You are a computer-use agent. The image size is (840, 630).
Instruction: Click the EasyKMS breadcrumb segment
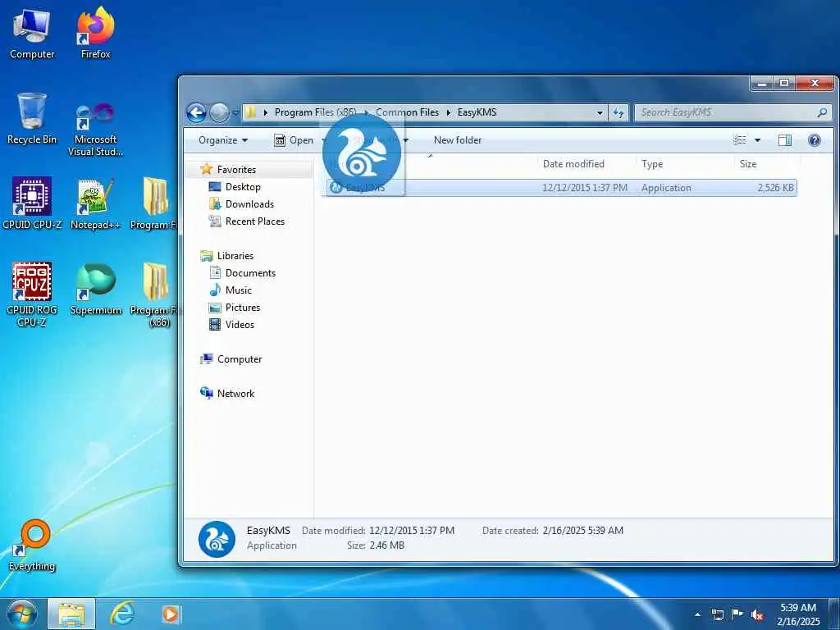click(477, 112)
